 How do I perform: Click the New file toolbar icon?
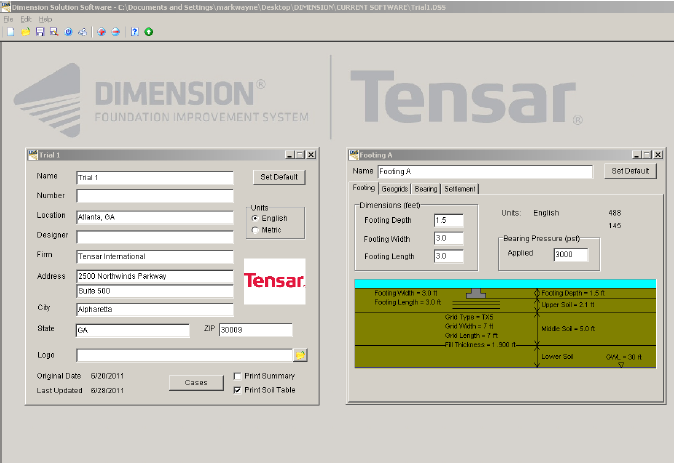pyautogui.click(x=10, y=32)
